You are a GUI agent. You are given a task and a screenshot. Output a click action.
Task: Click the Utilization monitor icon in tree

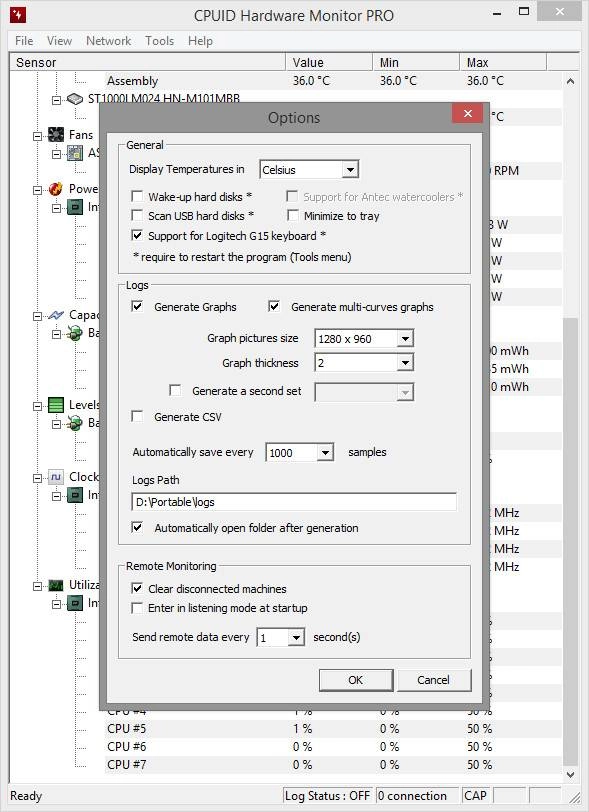coord(55,585)
